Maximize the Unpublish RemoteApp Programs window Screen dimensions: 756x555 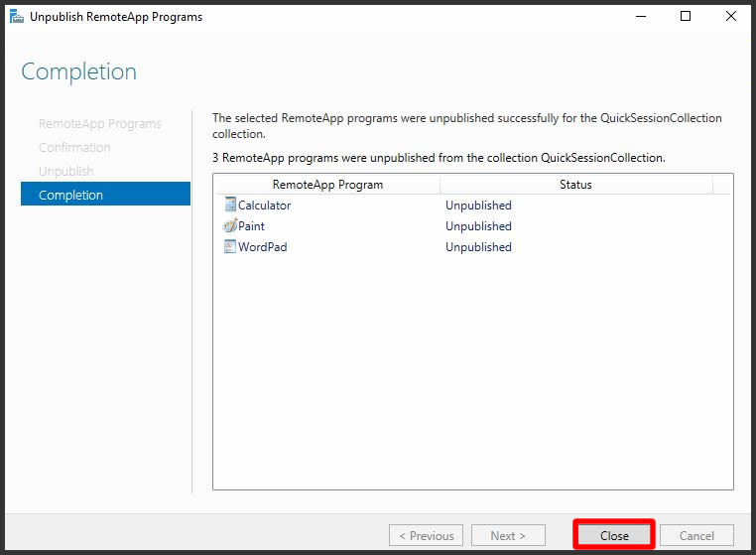coord(686,17)
